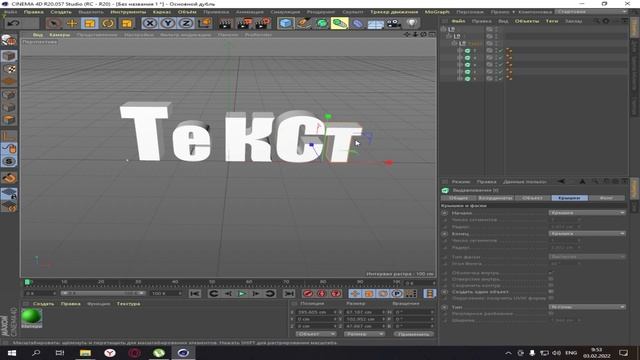Switch to Edges mode
The width and height of the screenshot is (640, 360).
click(x=9, y=107)
